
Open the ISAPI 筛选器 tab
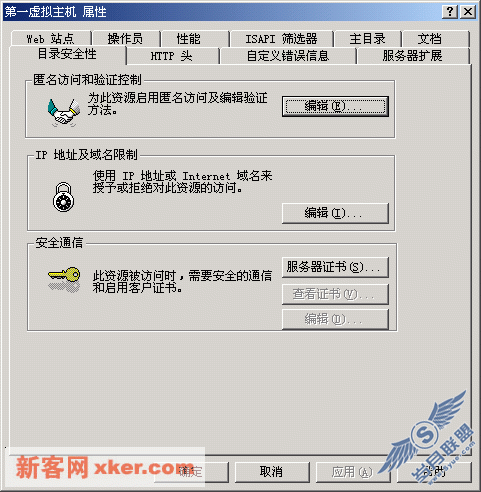pyautogui.click(x=281, y=39)
